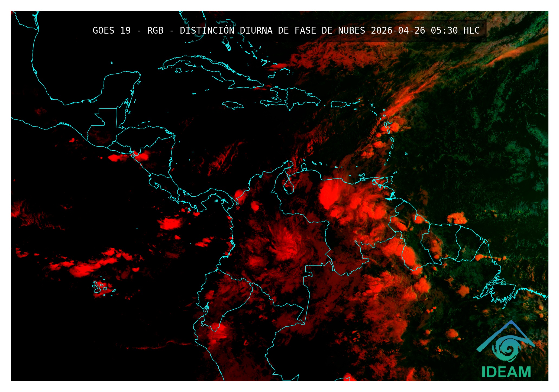Click the 2026-04-26 date in the header

(x=398, y=31)
